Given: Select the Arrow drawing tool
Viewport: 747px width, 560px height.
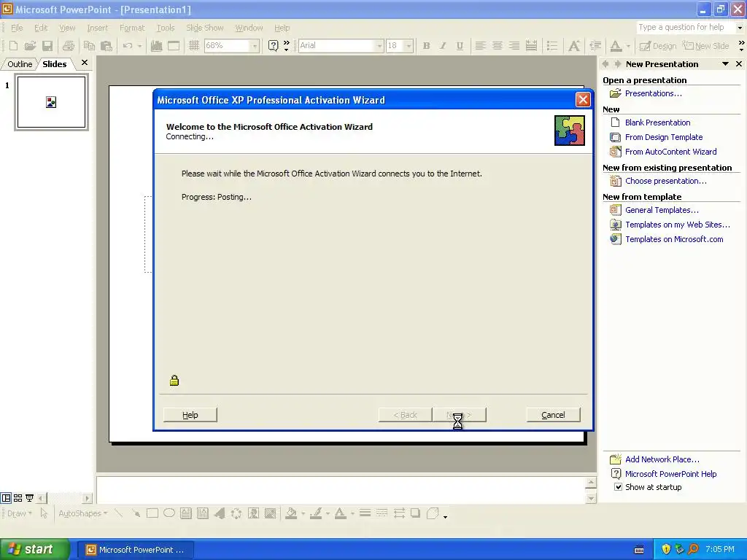Looking at the screenshot, I should click(x=136, y=513).
